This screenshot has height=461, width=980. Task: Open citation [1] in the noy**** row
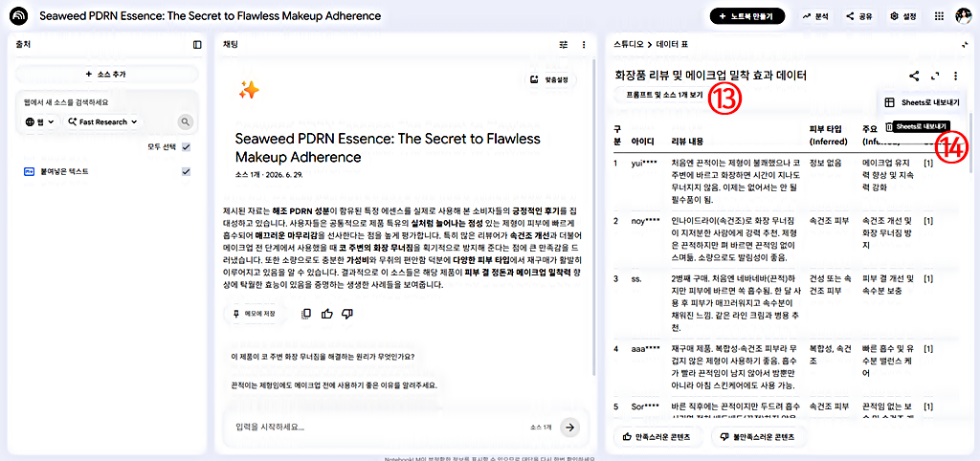[x=928, y=221]
